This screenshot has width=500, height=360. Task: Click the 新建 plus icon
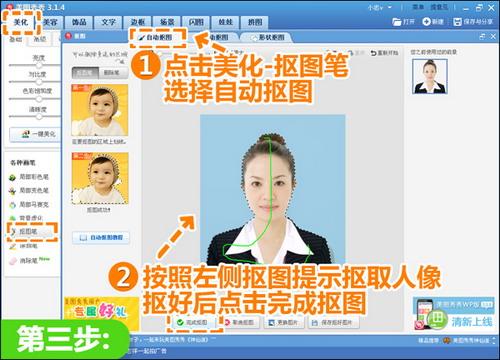[x=427, y=22]
